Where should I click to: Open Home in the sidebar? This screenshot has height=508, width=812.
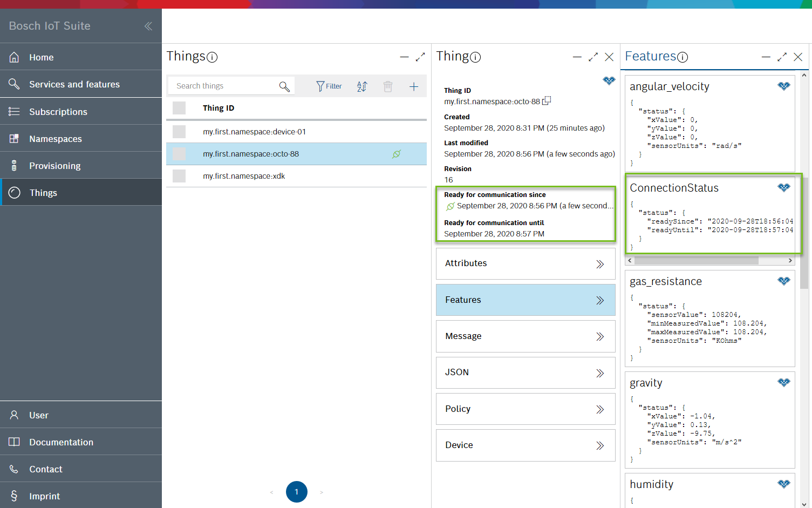tap(81, 57)
